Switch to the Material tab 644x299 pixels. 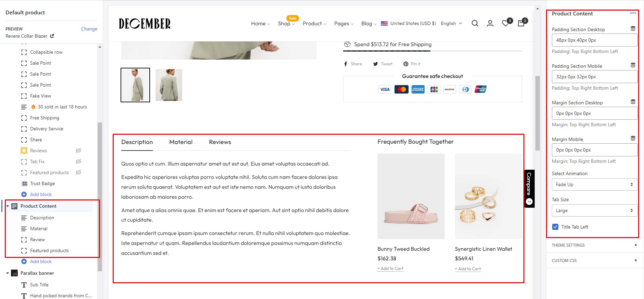click(181, 142)
